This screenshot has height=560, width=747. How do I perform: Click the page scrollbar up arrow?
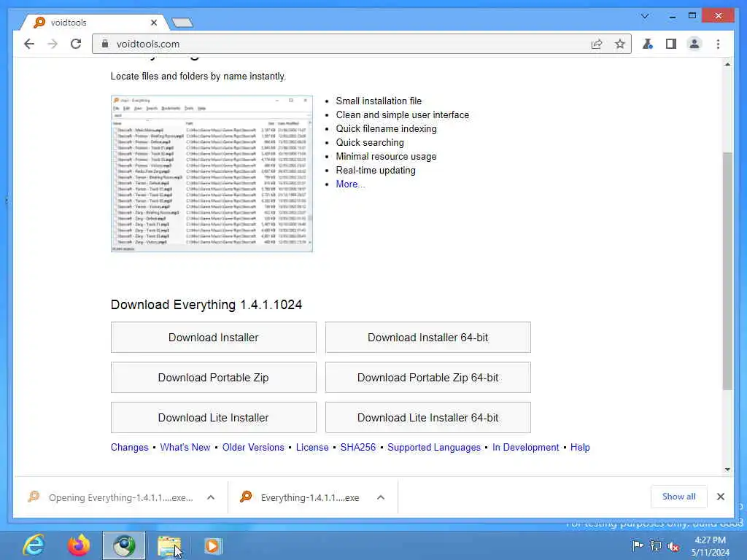coord(727,64)
